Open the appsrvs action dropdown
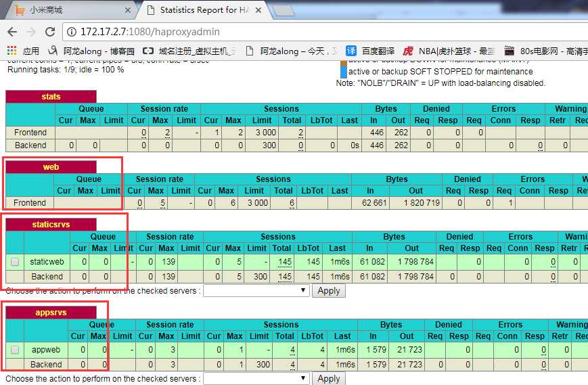The width and height of the screenshot is (588, 385). coord(256,379)
